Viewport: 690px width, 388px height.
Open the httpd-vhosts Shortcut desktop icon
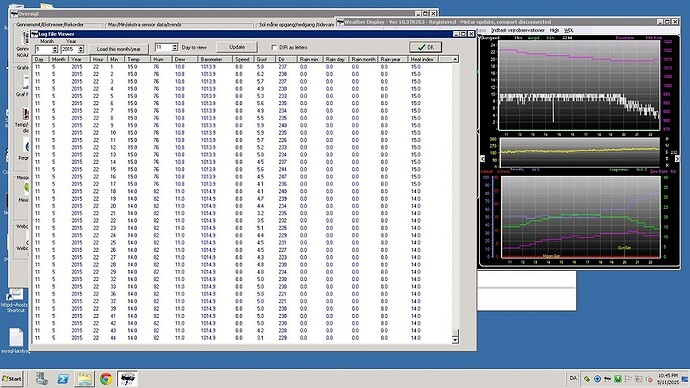pos(15,300)
